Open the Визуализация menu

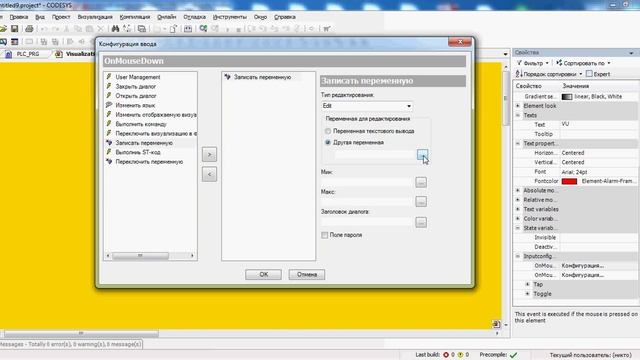pos(95,17)
